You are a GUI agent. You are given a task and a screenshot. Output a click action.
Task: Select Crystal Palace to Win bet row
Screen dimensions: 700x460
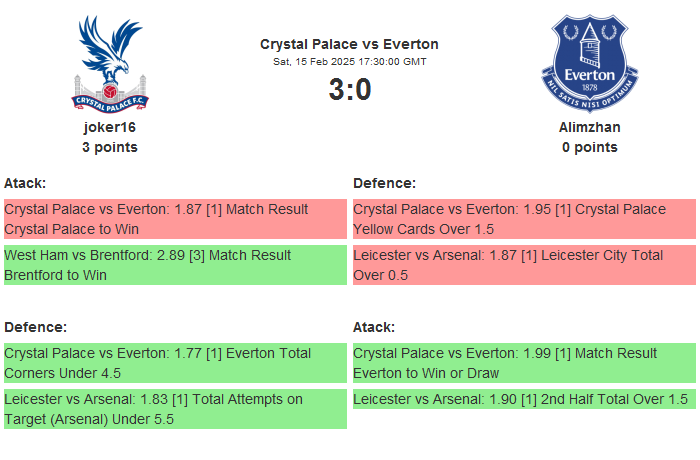point(175,219)
